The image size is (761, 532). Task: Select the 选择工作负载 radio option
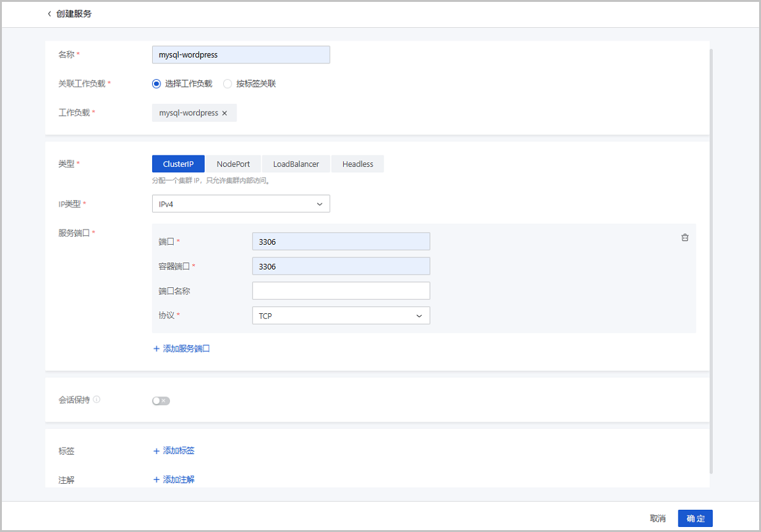click(x=156, y=84)
